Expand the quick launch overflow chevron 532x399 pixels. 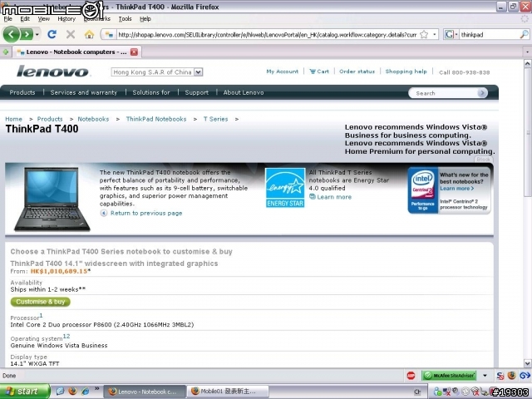click(x=96, y=388)
